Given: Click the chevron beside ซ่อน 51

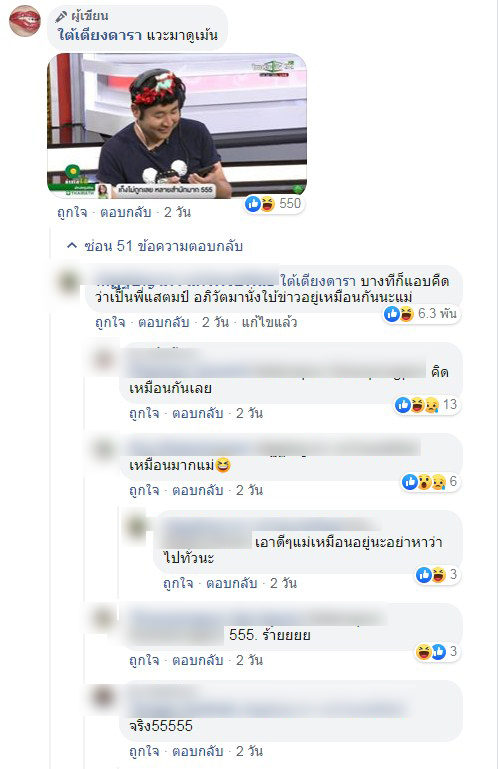Looking at the screenshot, I should coord(72,245).
